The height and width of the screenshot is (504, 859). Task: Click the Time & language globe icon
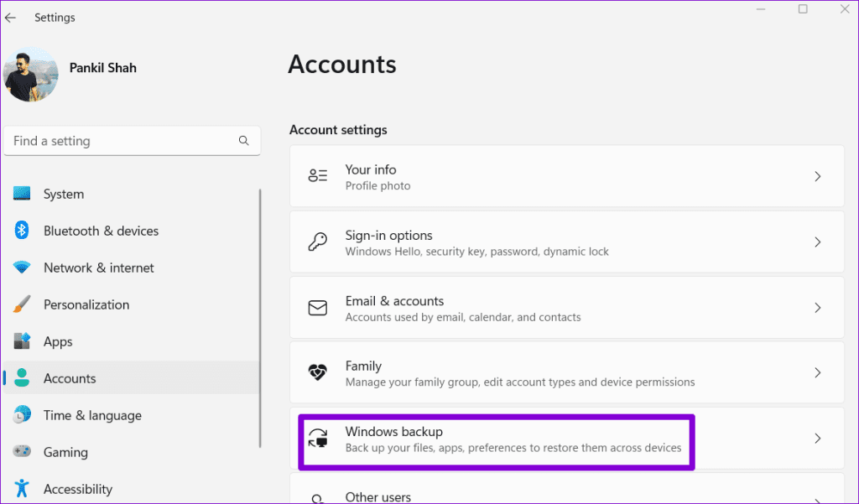point(22,415)
